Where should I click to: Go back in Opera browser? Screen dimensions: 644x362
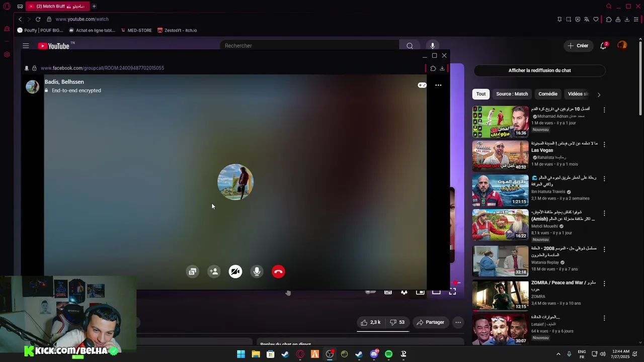20,19
